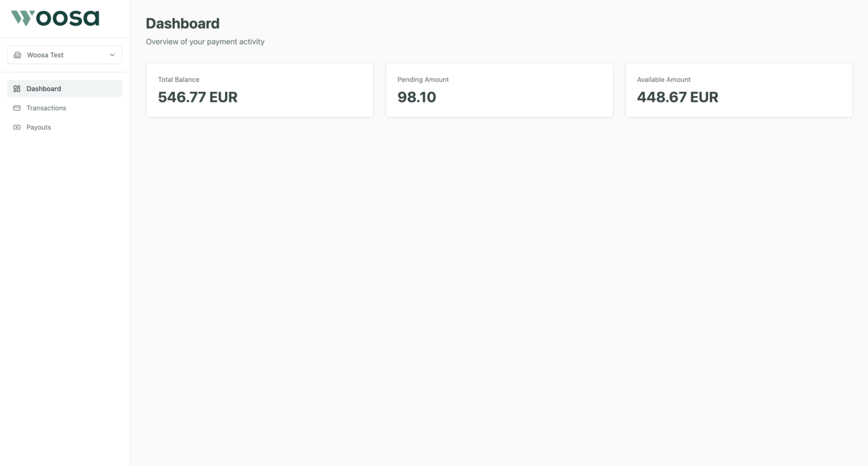868x466 pixels.
Task: Select the 98.10 pending value
Action: pos(417,97)
